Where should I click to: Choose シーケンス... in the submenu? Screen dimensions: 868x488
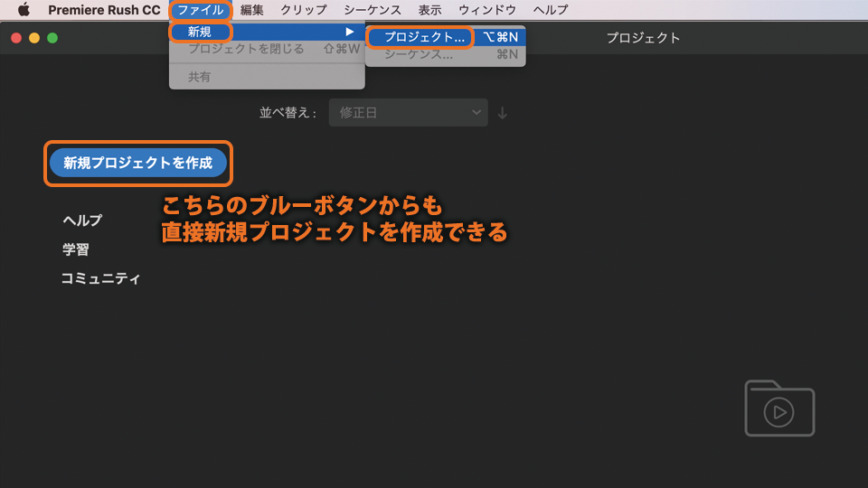pyautogui.click(x=446, y=54)
